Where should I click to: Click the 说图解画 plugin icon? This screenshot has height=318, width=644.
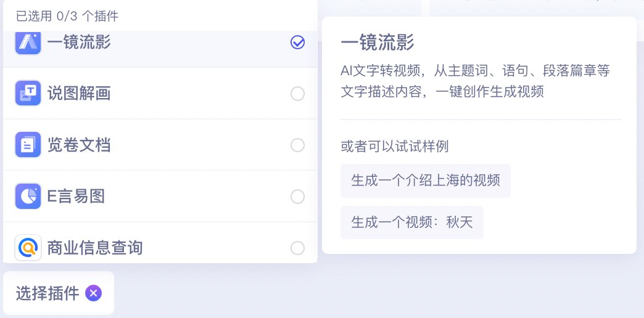point(28,94)
